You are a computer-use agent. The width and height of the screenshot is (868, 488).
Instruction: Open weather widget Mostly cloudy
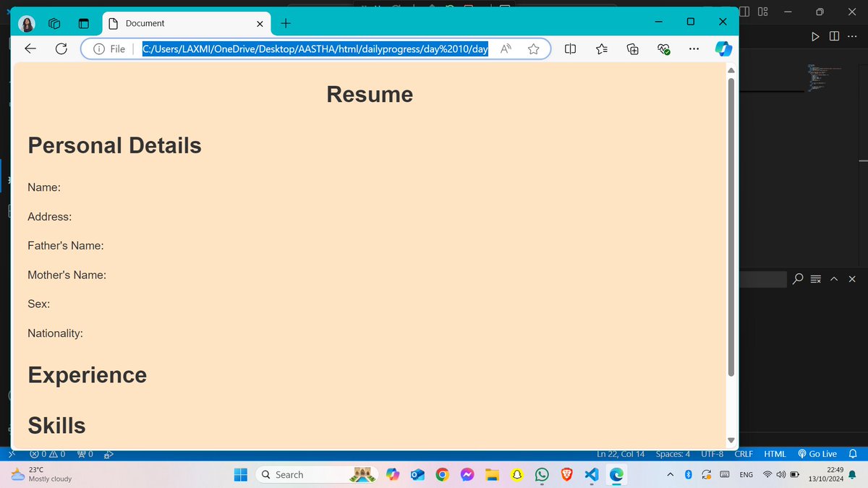click(42, 474)
